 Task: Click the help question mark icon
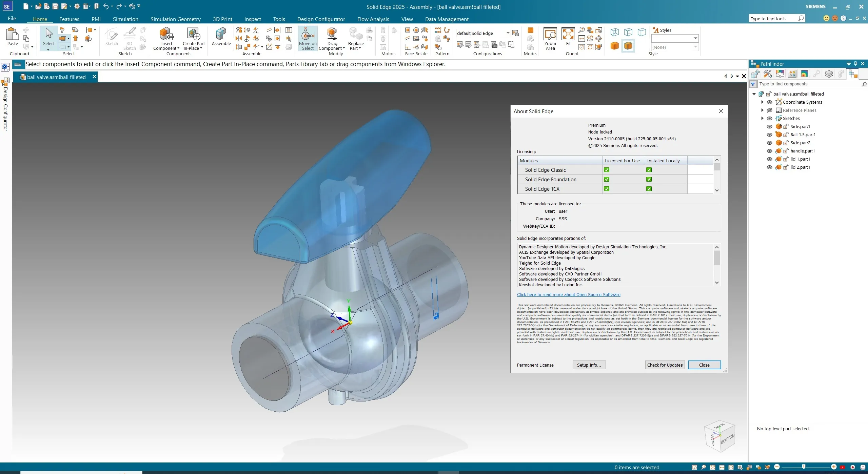coord(843,18)
